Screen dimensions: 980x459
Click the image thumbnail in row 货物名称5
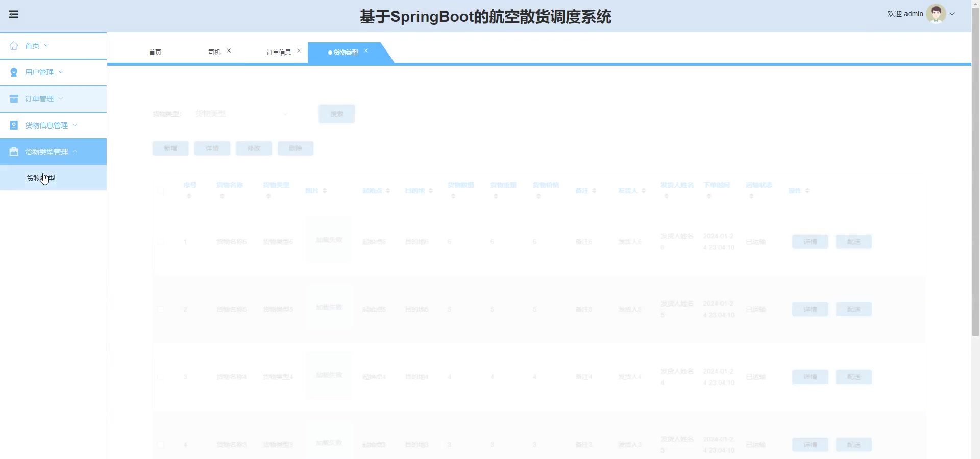pos(329,308)
